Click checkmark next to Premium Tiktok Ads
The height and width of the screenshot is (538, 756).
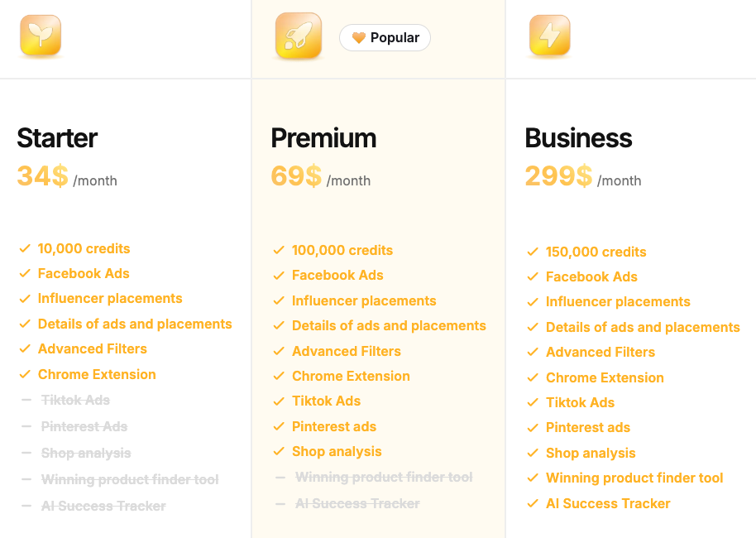click(x=279, y=401)
